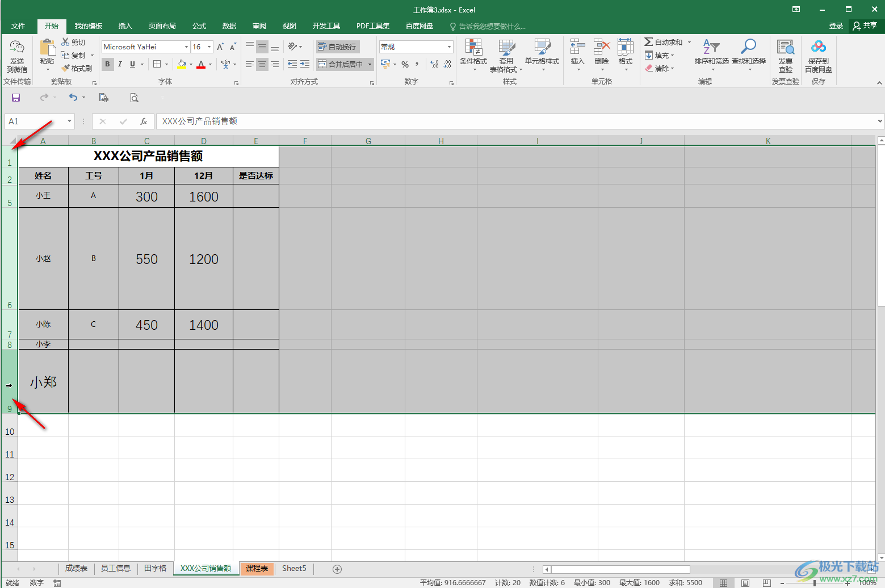Open the Name Box dropdown arrow
Image resolution: width=885 pixels, height=588 pixels.
coord(70,121)
